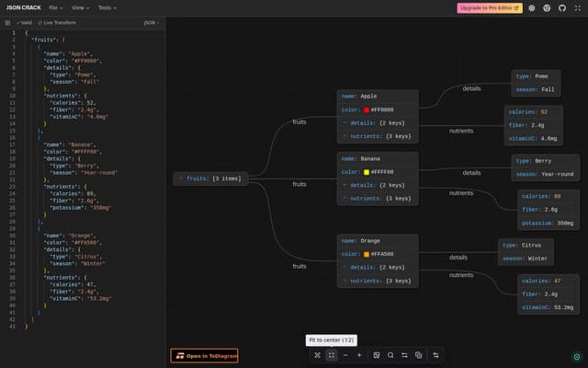This screenshot has height=368, width=588.
Task: Collapse details row in Orange node
Action: [345, 268]
